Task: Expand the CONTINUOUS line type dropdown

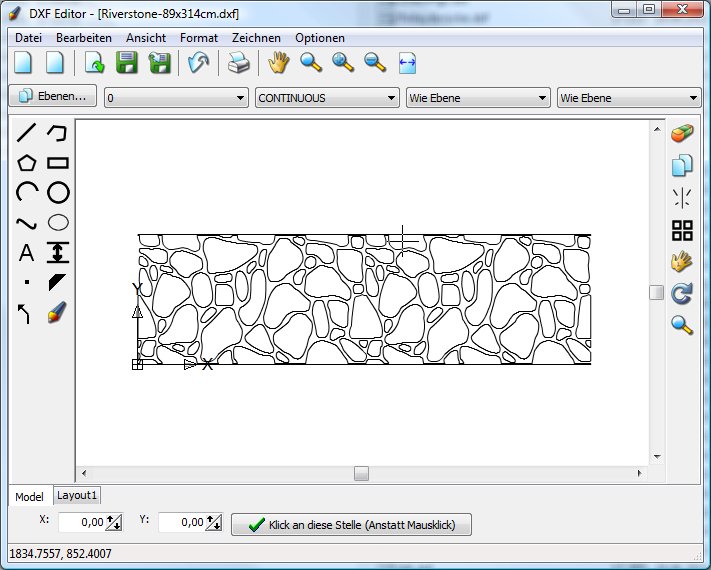Action: (327, 98)
